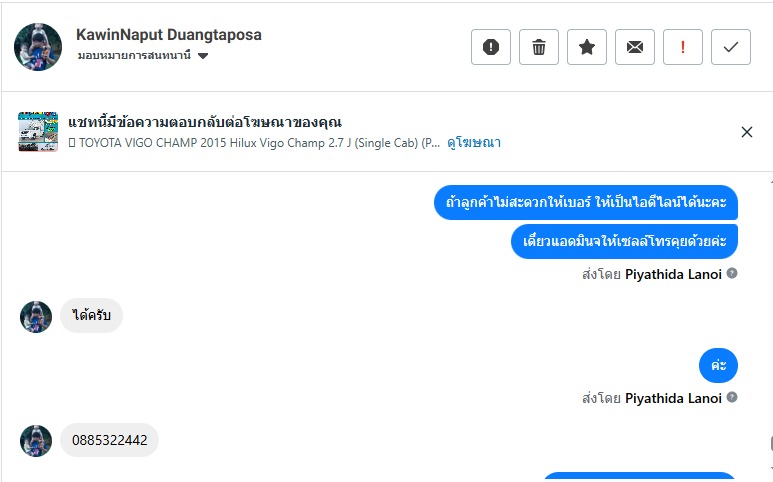This screenshot has height=482, width=773.
Task: Click the แชทนี้มีข้อความตอบกลับต่อโฆษณาของคุณ banner heading
Action: tap(205, 122)
